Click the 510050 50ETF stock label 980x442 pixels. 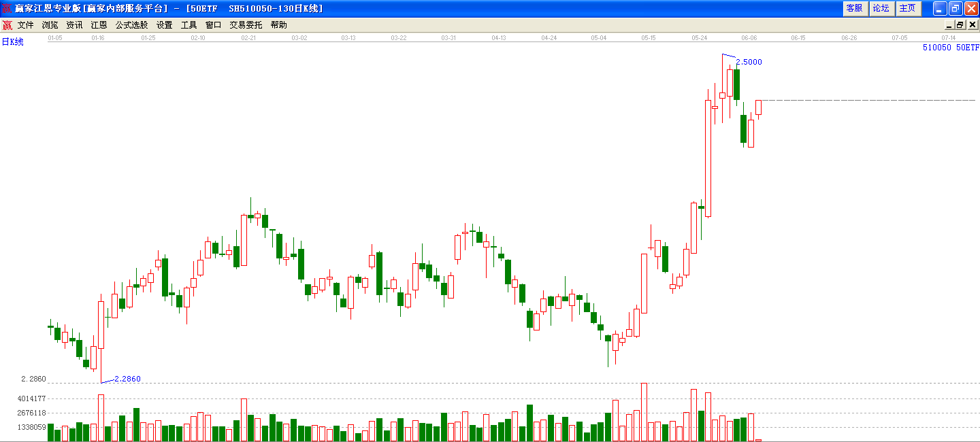pos(951,48)
